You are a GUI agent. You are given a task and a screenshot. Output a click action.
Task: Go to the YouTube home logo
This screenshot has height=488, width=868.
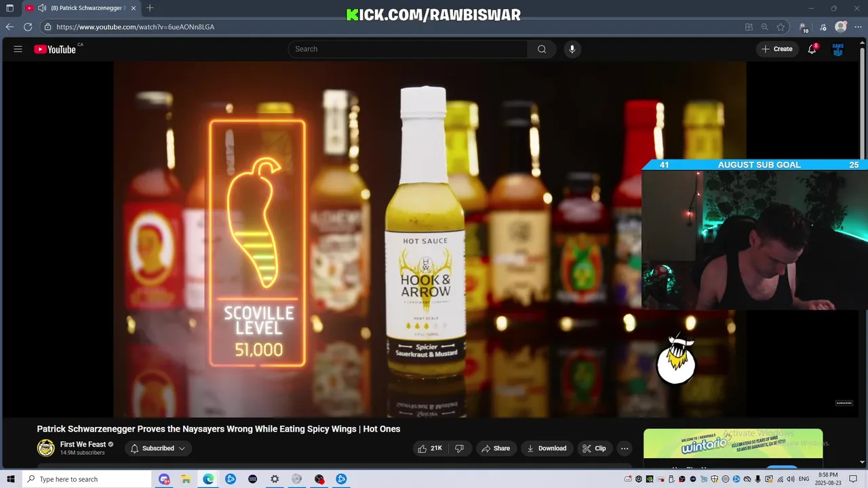(55, 49)
